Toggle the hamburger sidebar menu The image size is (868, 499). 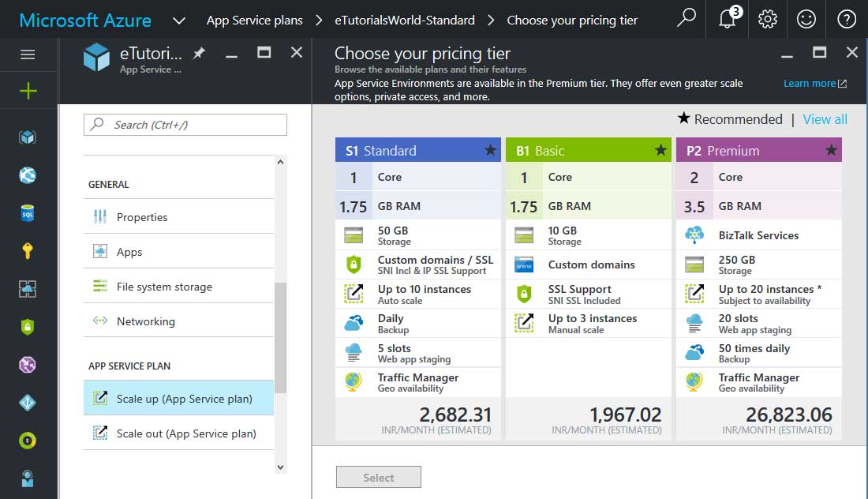28,54
